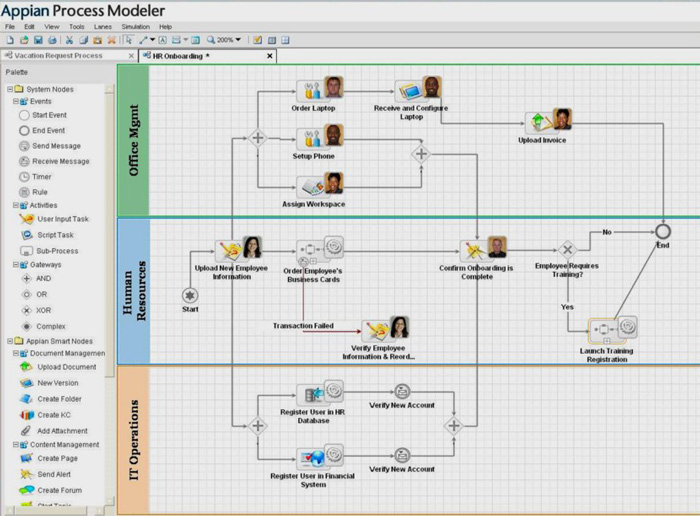Viewport: 700px width, 516px height.
Task: Open the Simulation menu
Action: [136, 27]
